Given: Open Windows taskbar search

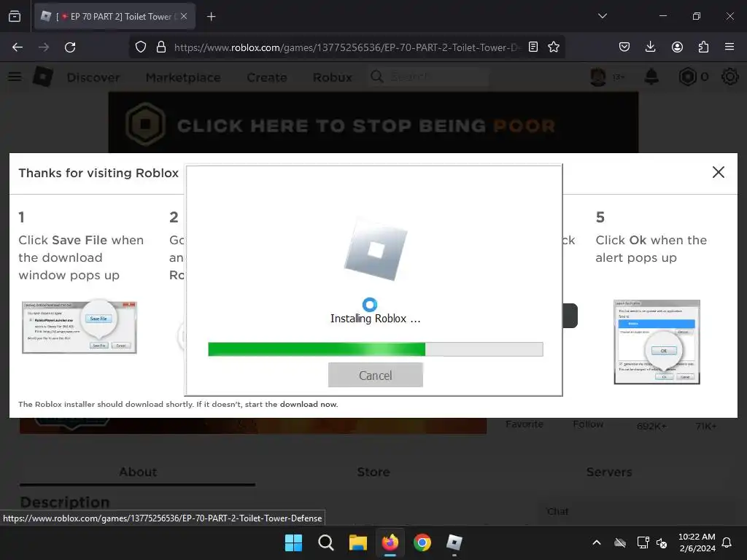Looking at the screenshot, I should coord(326,542).
